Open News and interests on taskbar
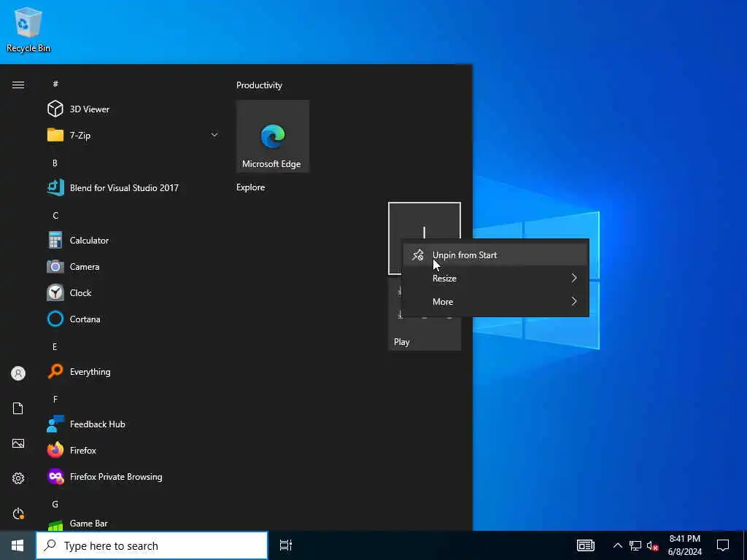The image size is (747, 560). [586, 545]
